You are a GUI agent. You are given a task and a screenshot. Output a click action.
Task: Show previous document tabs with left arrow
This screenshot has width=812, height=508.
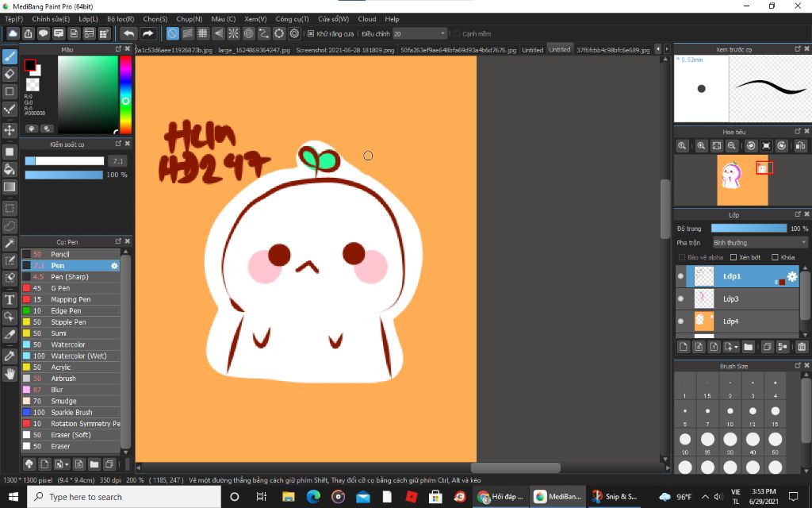coord(658,49)
